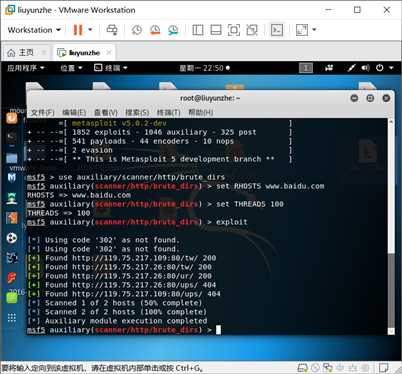Open the files folder dock icon
Viewport: 402px width, 374px height.
coord(12,157)
